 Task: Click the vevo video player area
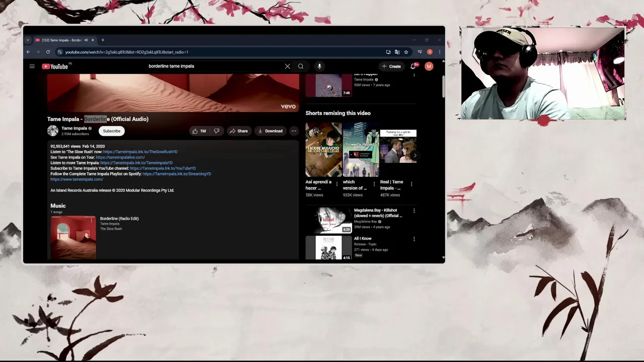click(x=173, y=93)
